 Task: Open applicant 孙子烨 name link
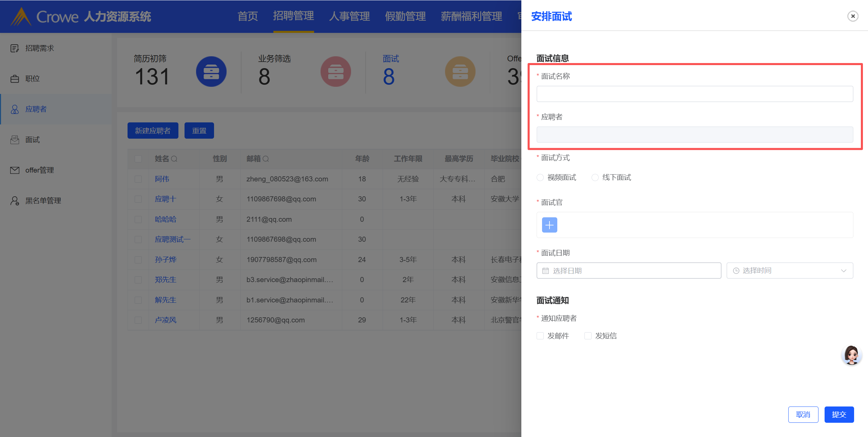tap(166, 260)
